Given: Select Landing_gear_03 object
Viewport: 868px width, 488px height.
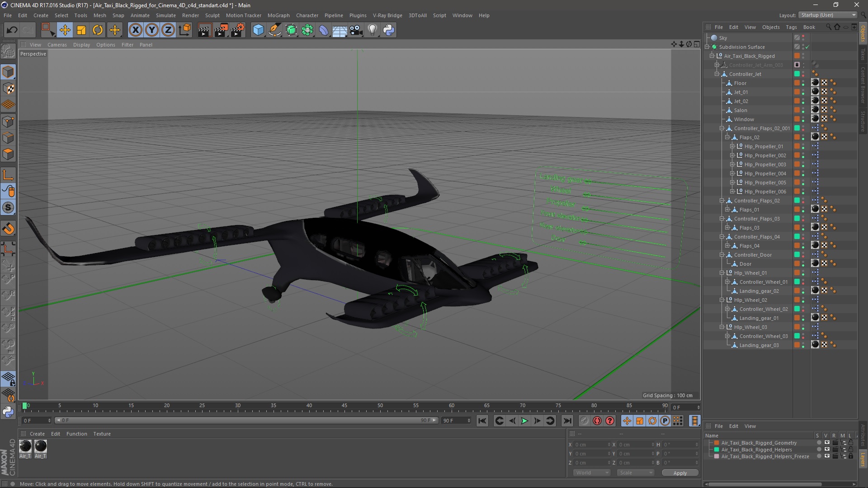Looking at the screenshot, I should (759, 345).
